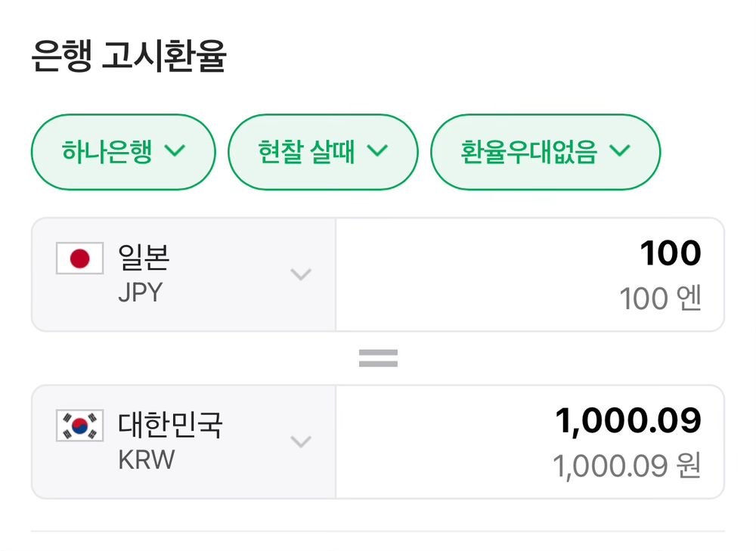Click the 100 엔 sub-label text

tap(660, 299)
